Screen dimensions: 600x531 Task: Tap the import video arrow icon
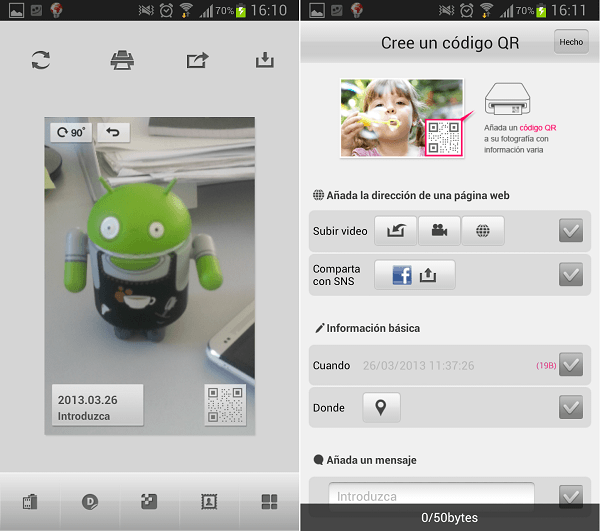coord(395,231)
